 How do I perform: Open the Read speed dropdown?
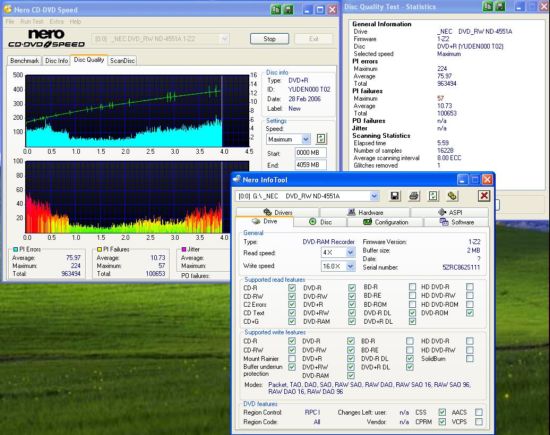tap(350, 252)
